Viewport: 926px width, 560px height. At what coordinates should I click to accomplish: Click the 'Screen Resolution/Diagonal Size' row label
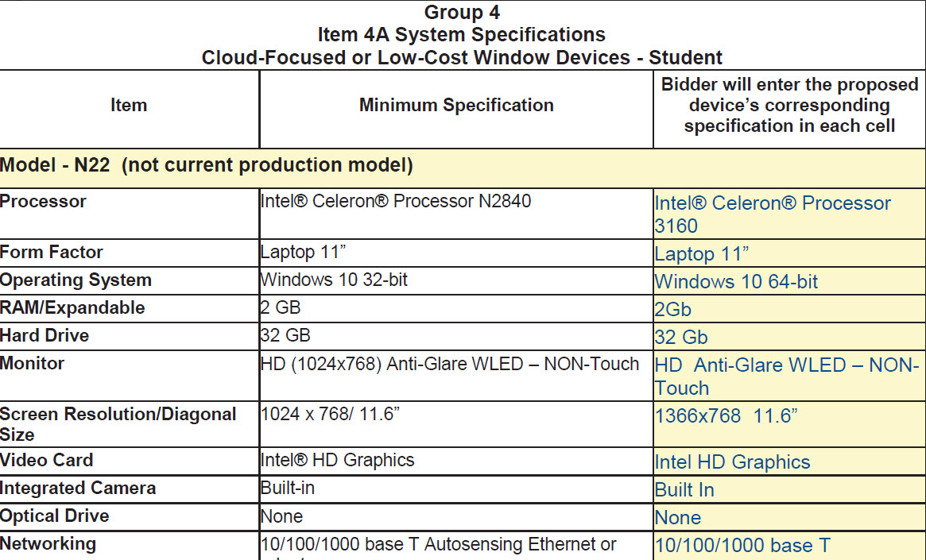coord(118,424)
